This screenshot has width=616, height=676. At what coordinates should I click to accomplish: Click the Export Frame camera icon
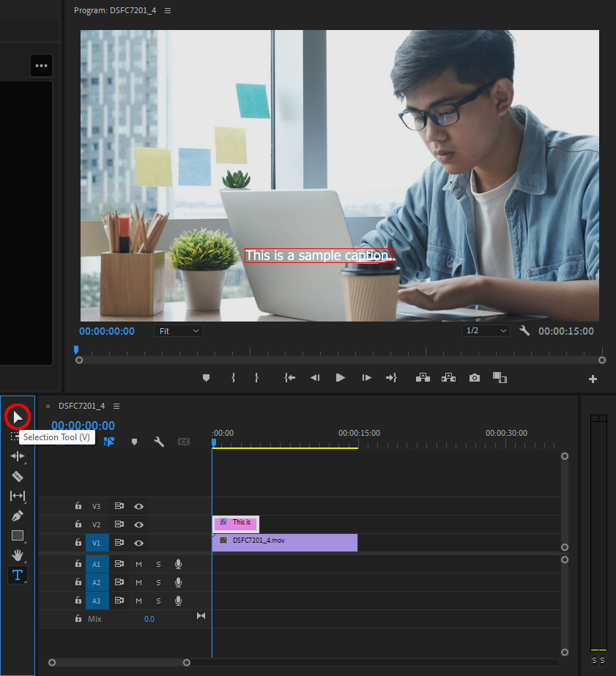[475, 378]
